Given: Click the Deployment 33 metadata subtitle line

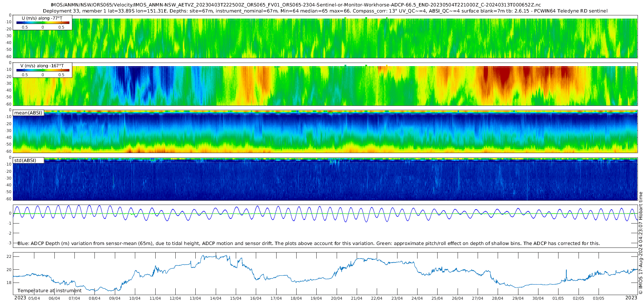Looking at the screenshot, I should [325, 11].
